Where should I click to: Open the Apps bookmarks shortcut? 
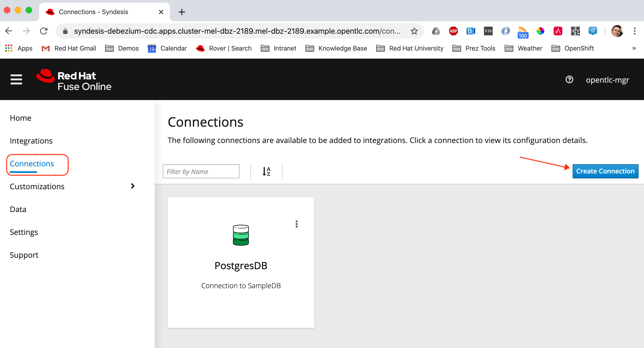click(19, 48)
